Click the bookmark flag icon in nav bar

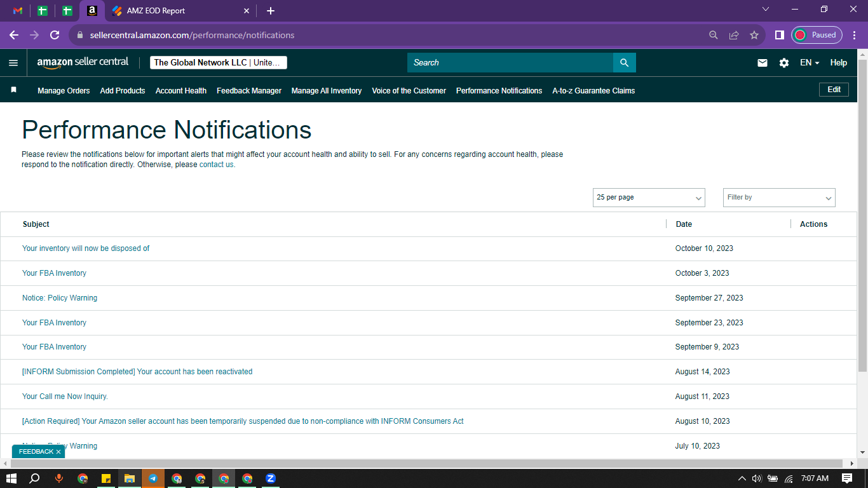[x=13, y=90]
